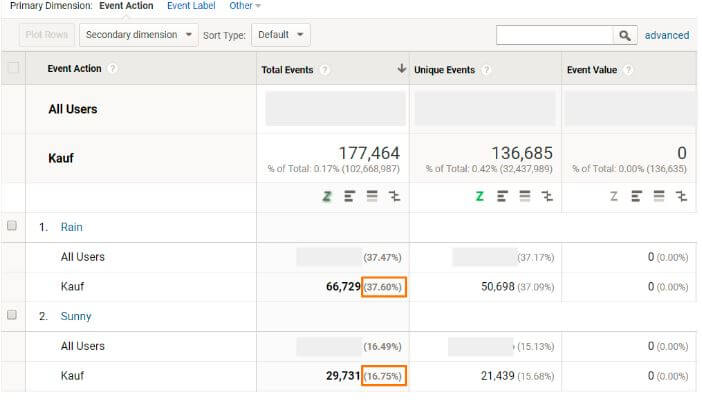Screen dimensions: 702x405
Task: Click the green Z icon under Unique Events
Action: coord(479,197)
